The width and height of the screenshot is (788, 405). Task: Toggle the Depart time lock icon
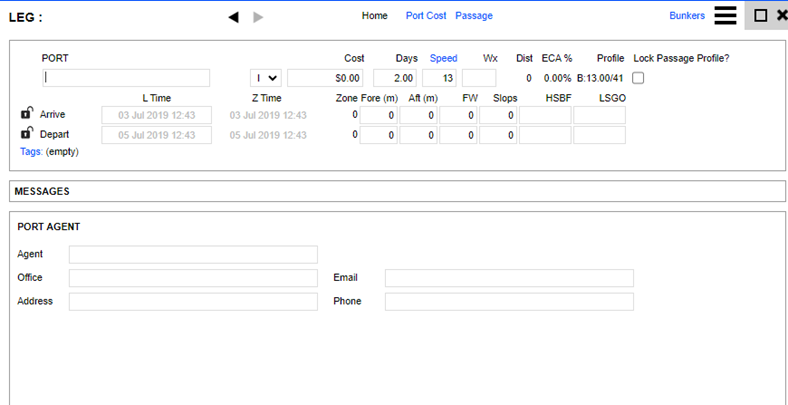pyautogui.click(x=26, y=134)
